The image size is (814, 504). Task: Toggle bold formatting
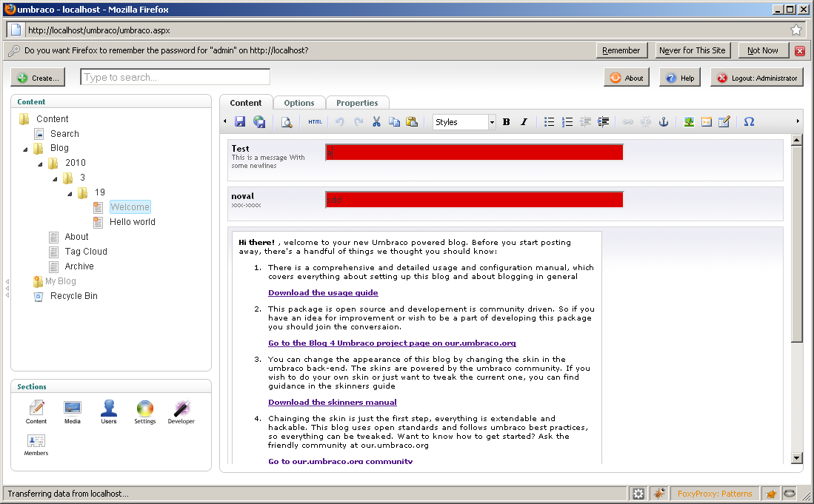pyautogui.click(x=506, y=122)
